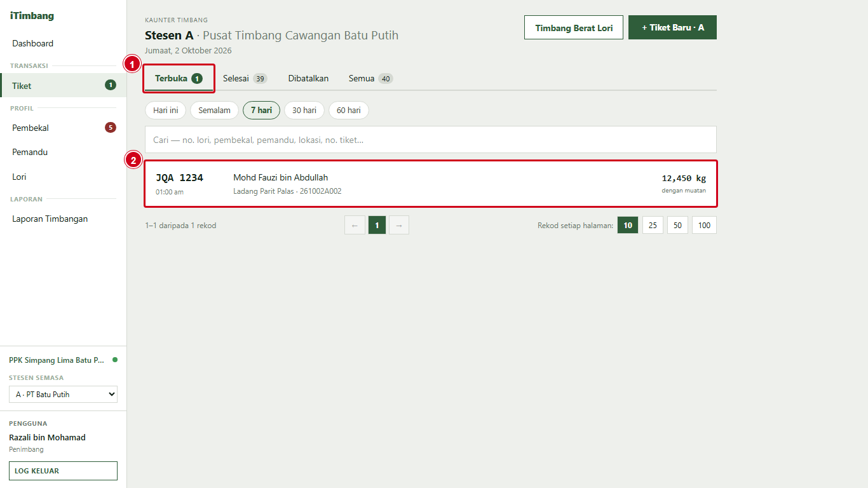Click the PPK Simpang Lima Batu P... label
This screenshot has width=868, height=488.
(x=57, y=360)
